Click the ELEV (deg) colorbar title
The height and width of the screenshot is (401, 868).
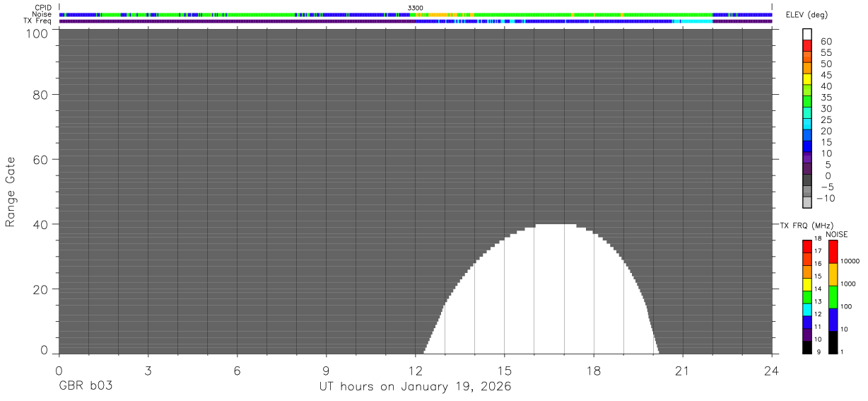(x=807, y=15)
